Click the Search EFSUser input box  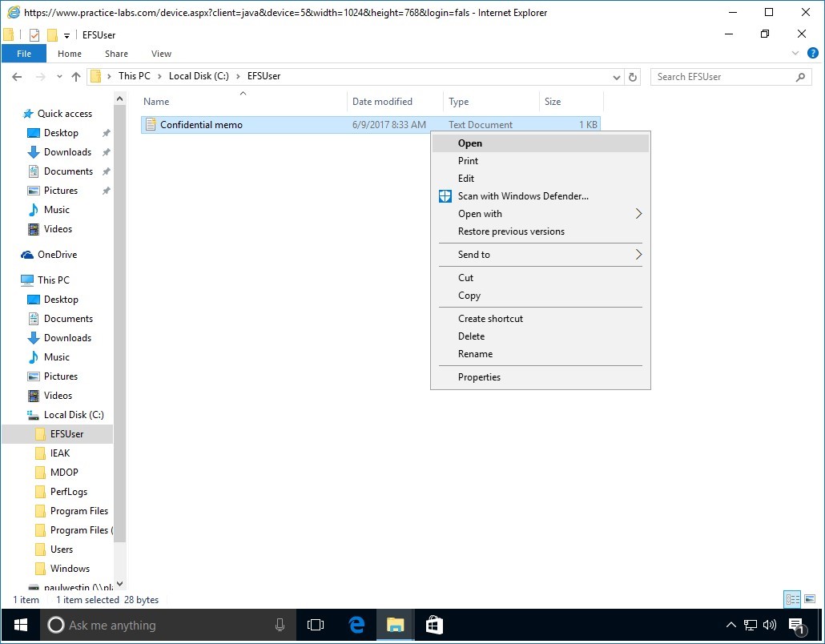(721, 77)
